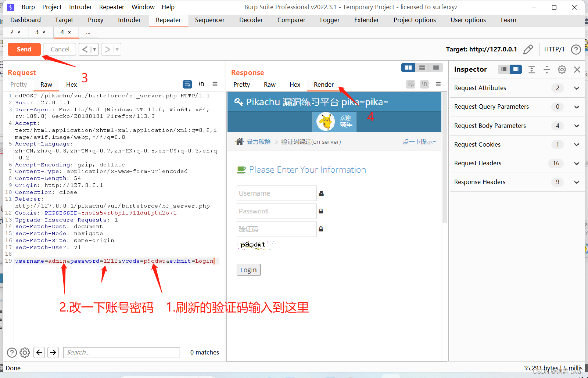Close Repeater tab 3

click(44, 32)
